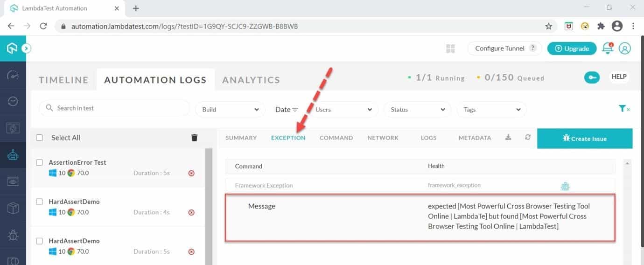Go back with browser back arrow
Image resolution: width=644 pixels, height=265 pixels.
[x=11, y=26]
